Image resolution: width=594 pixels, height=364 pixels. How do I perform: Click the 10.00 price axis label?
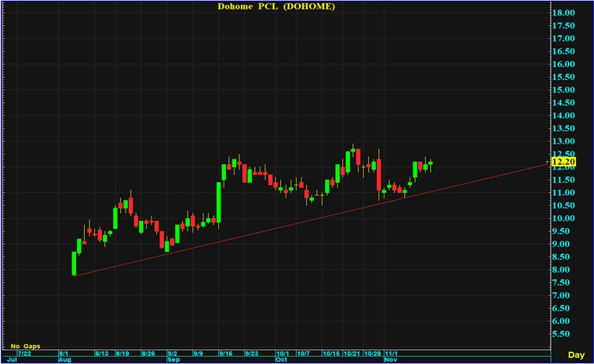tap(563, 218)
